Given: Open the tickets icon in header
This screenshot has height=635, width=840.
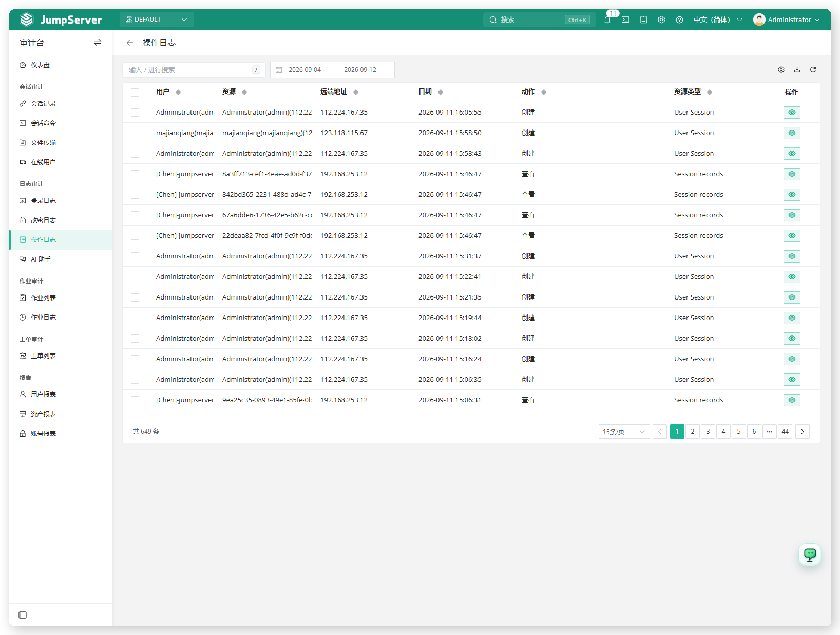Looking at the screenshot, I should tap(643, 20).
